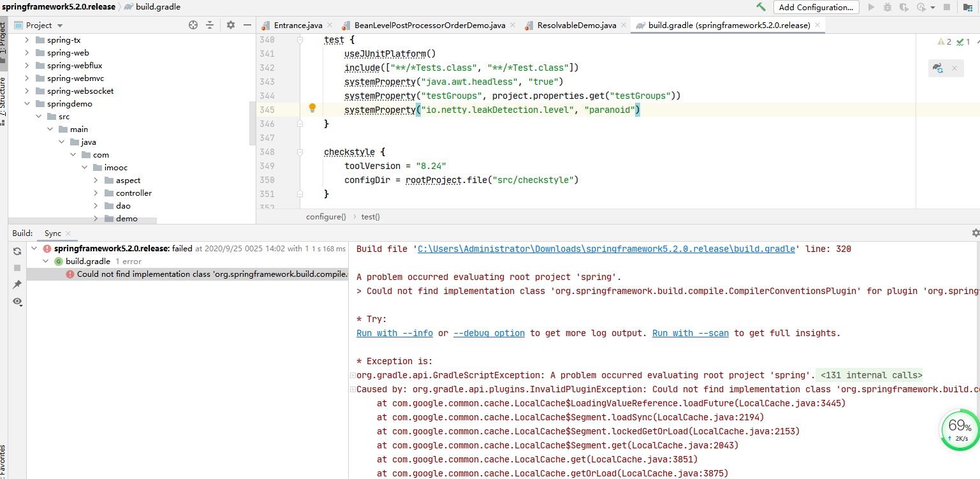This screenshot has height=479, width=980.
Task: Expand the spring-webflux folder
Action: coord(27,65)
